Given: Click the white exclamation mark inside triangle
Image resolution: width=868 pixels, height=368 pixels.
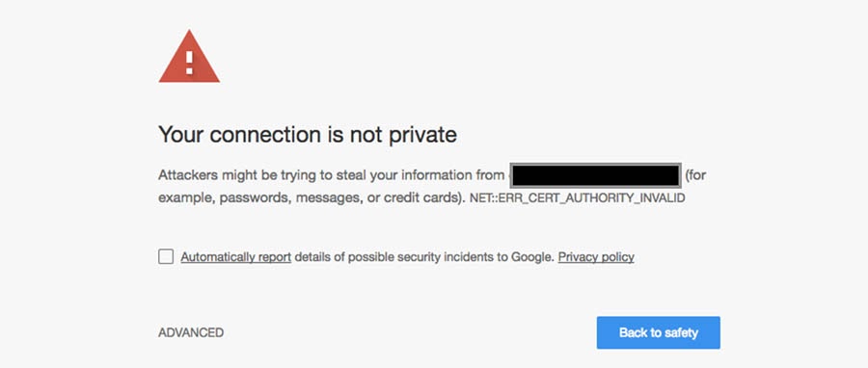Looking at the screenshot, I should pyautogui.click(x=189, y=62).
